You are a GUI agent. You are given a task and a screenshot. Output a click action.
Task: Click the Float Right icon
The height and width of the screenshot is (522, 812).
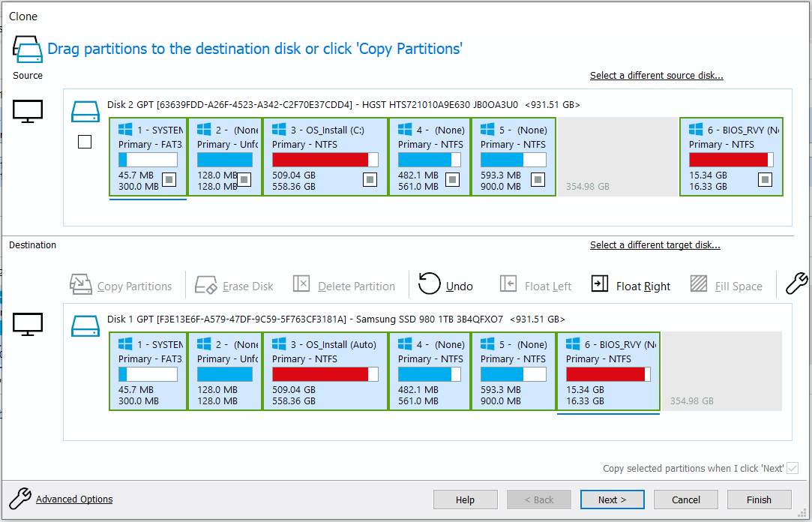[x=600, y=284]
